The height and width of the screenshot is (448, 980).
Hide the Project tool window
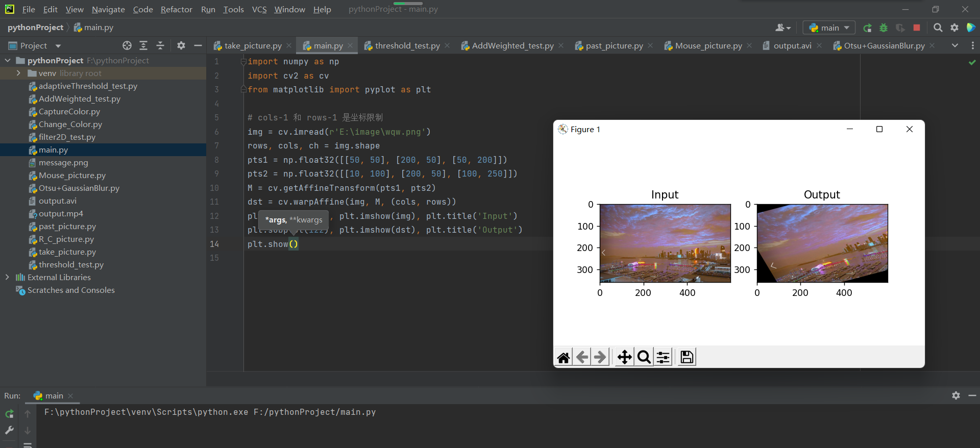(x=198, y=45)
